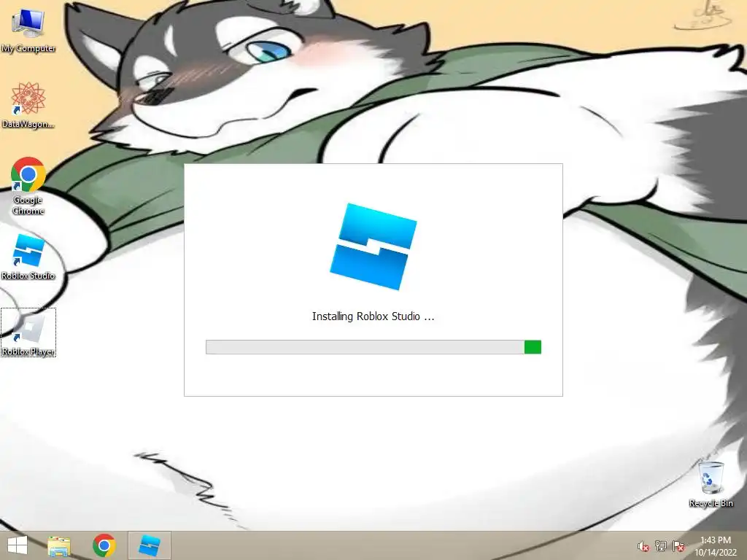Click the Roblox Studio taskbar button
Viewport: 747px width, 560px height.
pyautogui.click(x=149, y=545)
